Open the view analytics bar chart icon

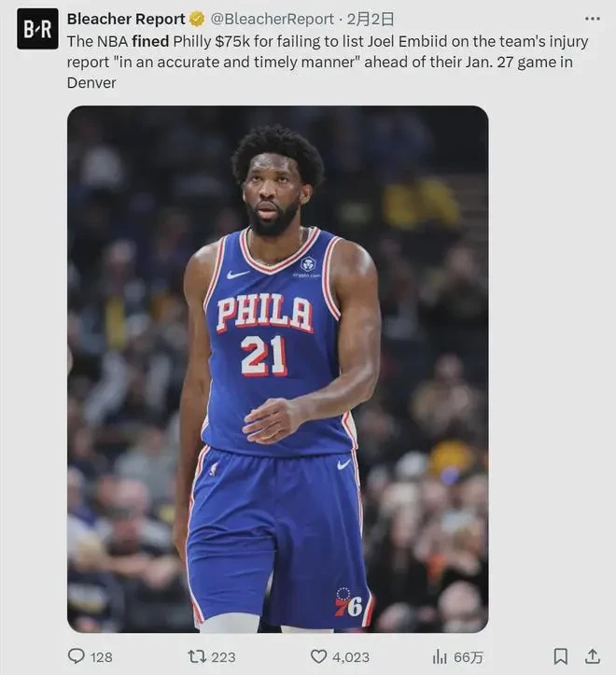pos(440,656)
